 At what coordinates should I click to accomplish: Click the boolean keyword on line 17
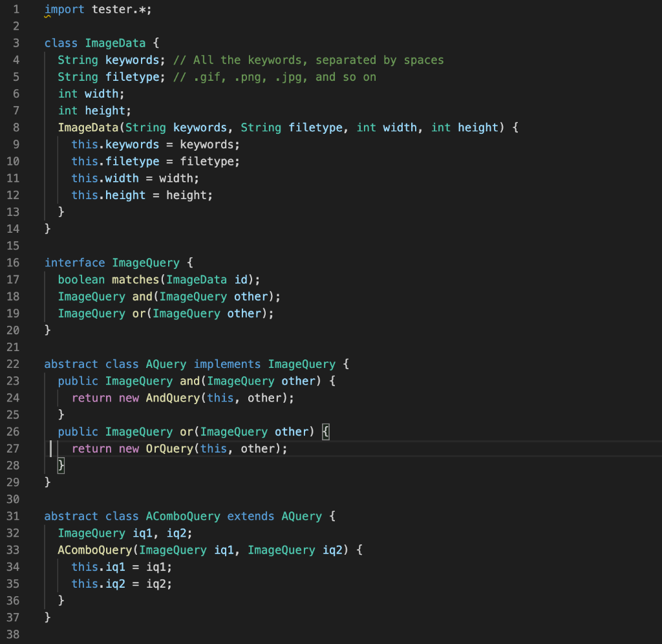(81, 279)
